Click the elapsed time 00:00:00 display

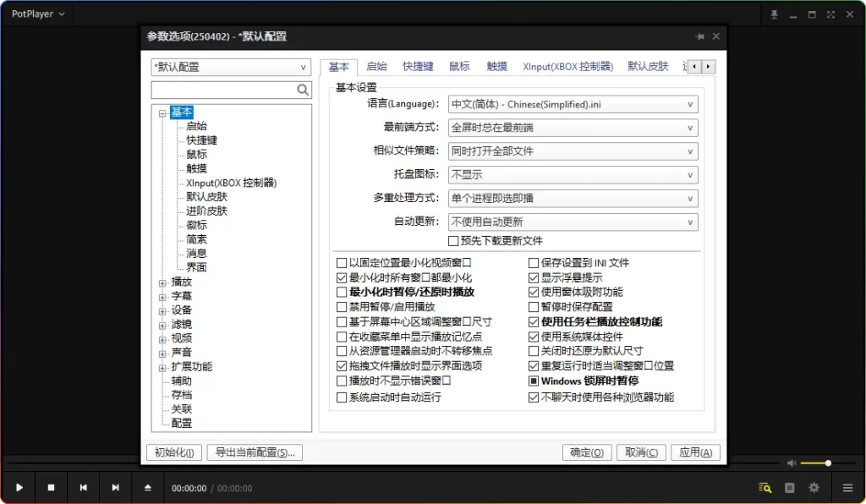189,488
